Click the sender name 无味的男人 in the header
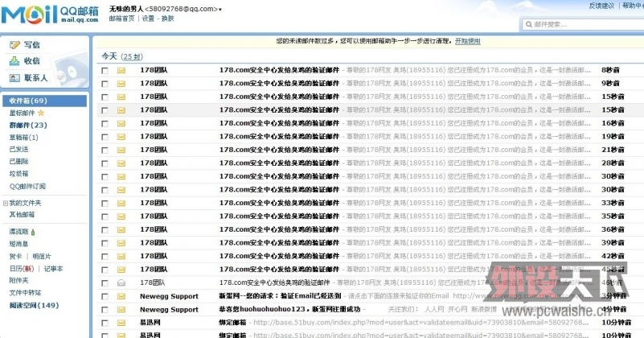The width and height of the screenshot is (644, 338). (126, 9)
